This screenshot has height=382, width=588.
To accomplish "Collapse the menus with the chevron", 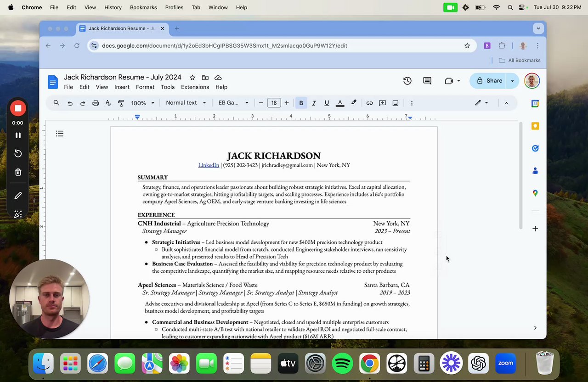I will (506, 103).
